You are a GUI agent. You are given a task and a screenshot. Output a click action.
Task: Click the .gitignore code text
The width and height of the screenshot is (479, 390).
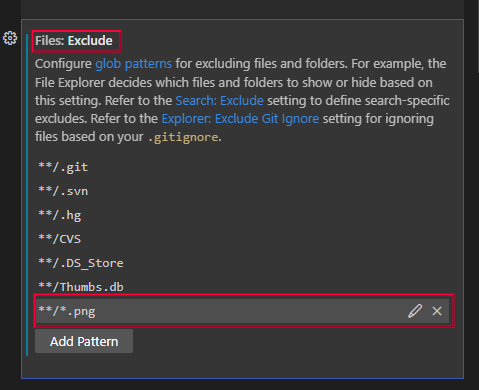pyautogui.click(x=183, y=137)
